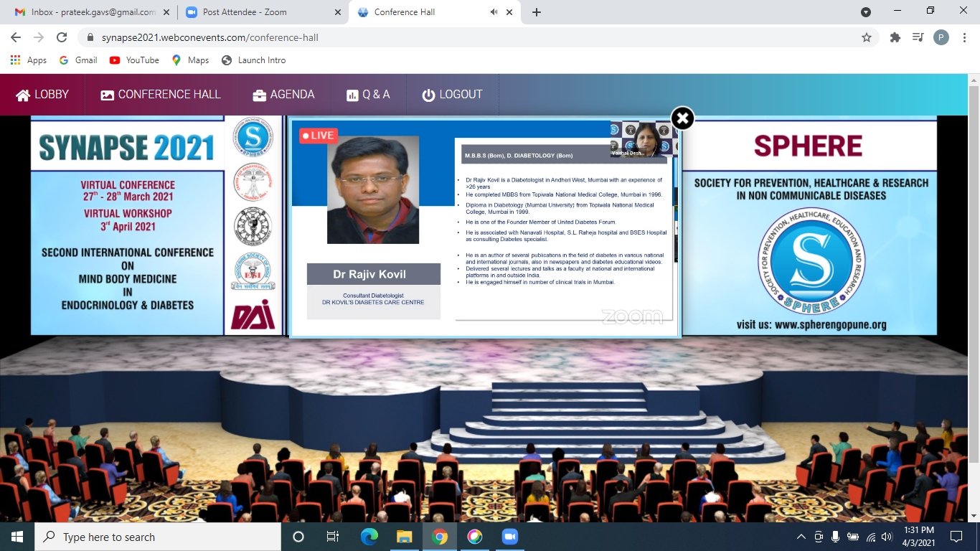Open the Maps bookmark

[x=190, y=60]
